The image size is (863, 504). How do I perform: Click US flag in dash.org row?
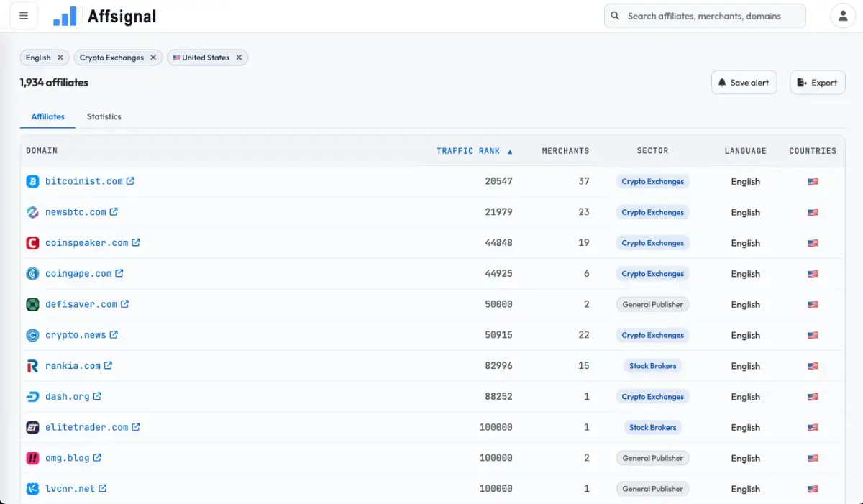click(813, 397)
